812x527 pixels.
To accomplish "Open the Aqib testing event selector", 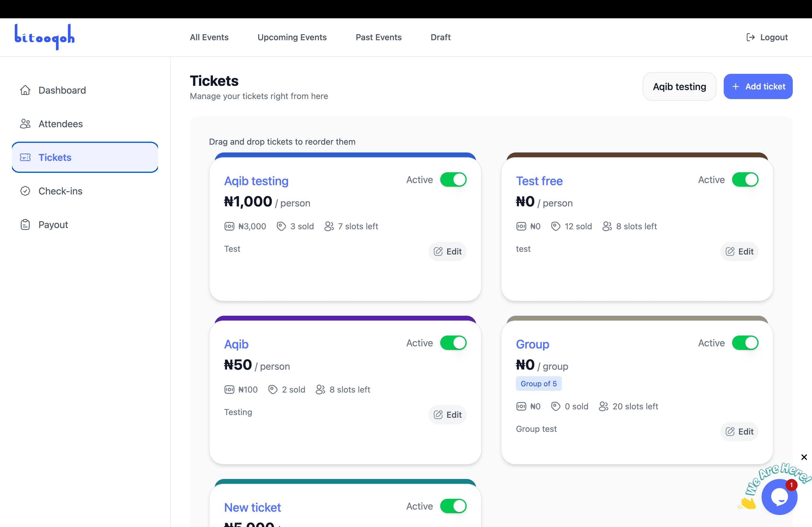I will [679, 87].
